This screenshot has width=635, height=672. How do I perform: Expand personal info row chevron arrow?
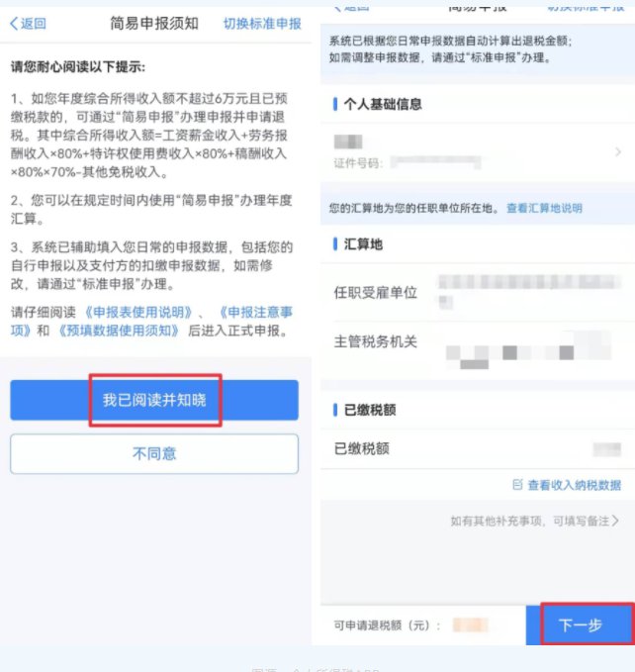pyautogui.click(x=618, y=151)
